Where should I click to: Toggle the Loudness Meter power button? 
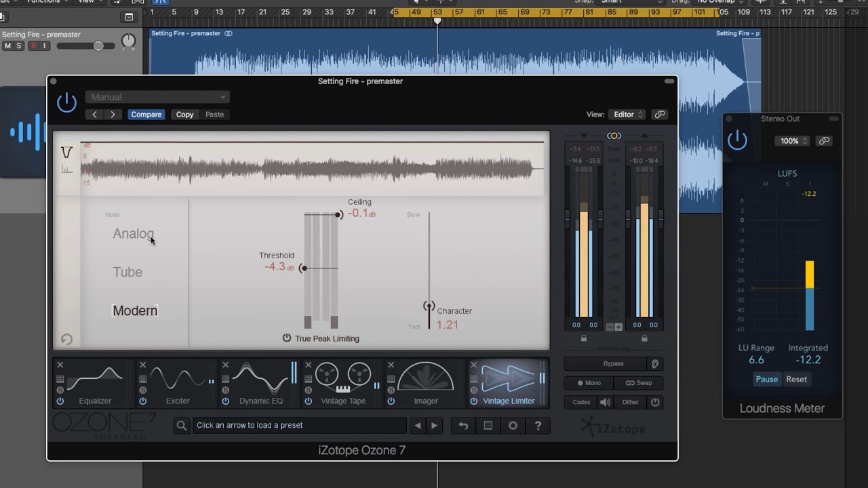tap(737, 140)
